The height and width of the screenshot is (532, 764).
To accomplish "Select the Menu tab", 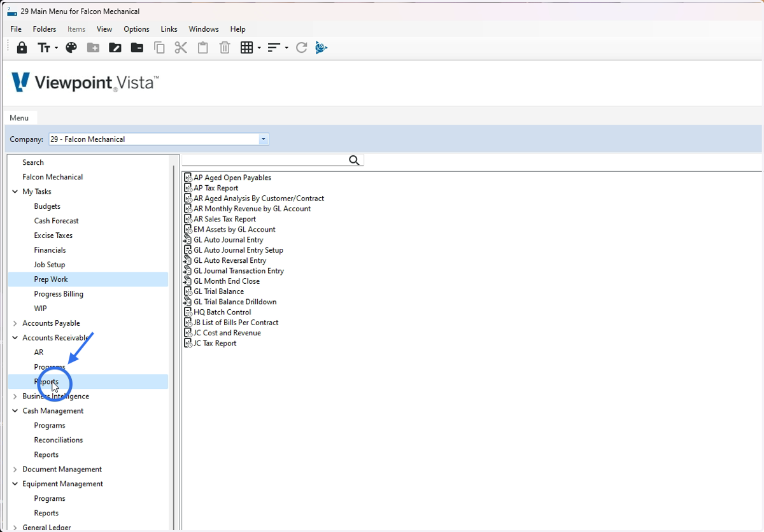I will point(19,118).
